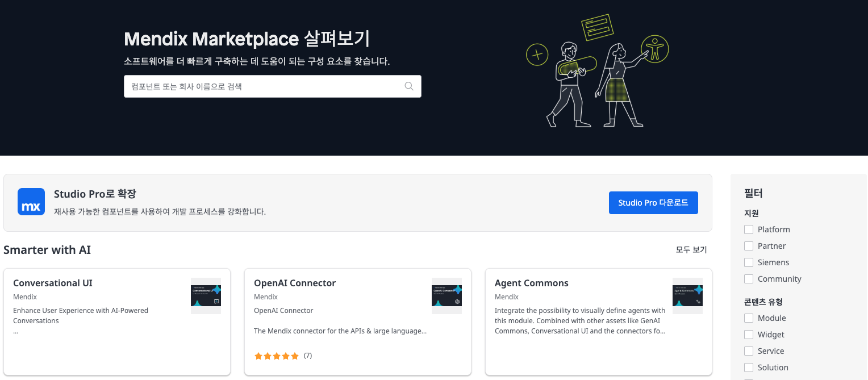Image resolution: width=868 pixels, height=380 pixels.
Task: Click the OpenAI Connector star rating
Action: point(277,356)
